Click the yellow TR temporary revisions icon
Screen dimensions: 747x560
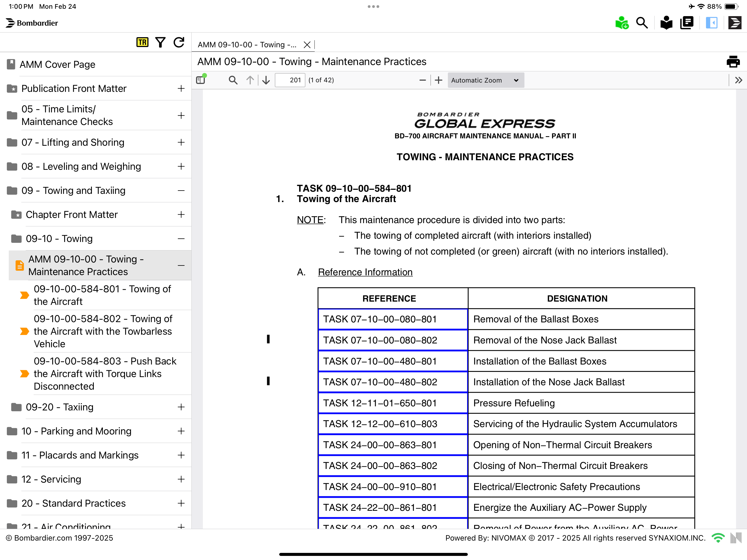click(142, 42)
